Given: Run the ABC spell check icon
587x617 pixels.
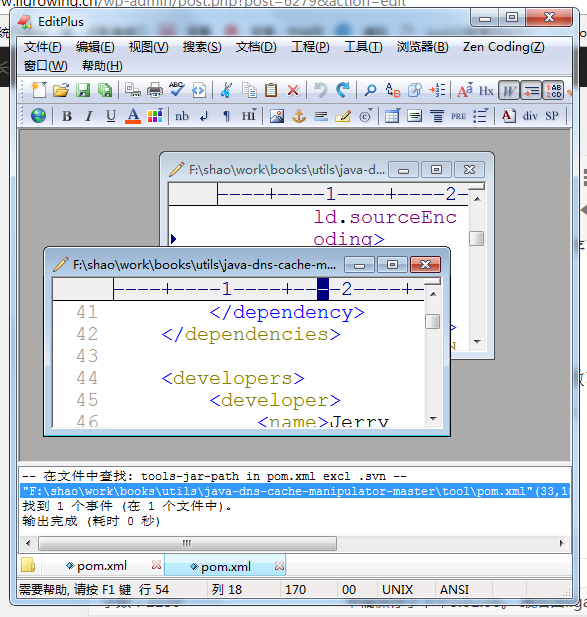Looking at the screenshot, I should [177, 89].
